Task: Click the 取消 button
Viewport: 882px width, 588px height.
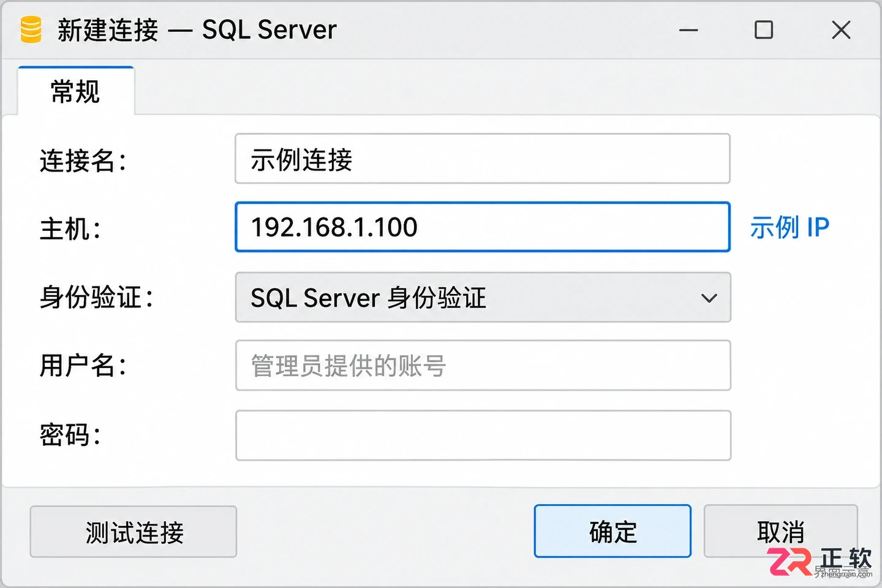Action: pos(780,531)
